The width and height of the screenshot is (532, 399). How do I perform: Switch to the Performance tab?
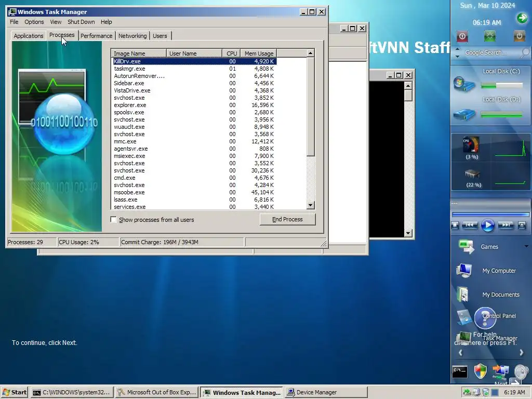(96, 36)
